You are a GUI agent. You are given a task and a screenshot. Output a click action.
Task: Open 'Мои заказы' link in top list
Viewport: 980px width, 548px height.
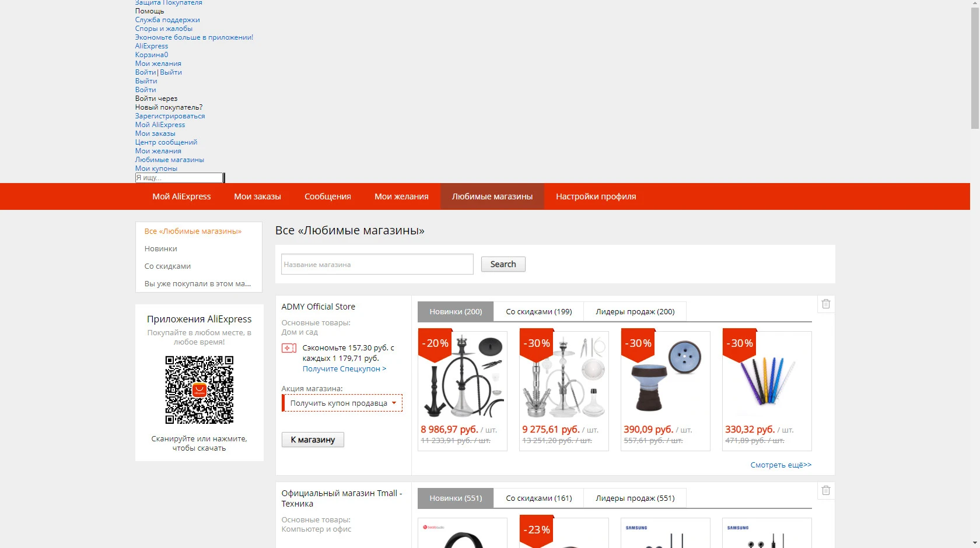click(x=155, y=134)
